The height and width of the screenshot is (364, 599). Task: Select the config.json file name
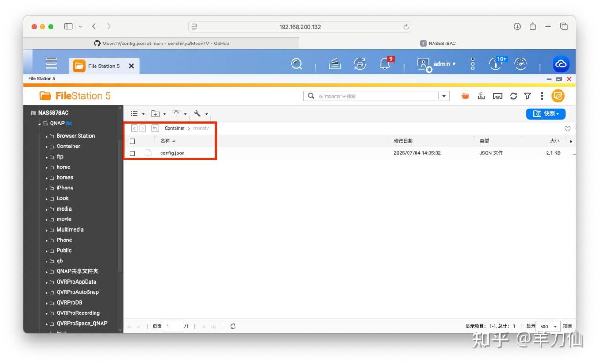[x=172, y=153]
